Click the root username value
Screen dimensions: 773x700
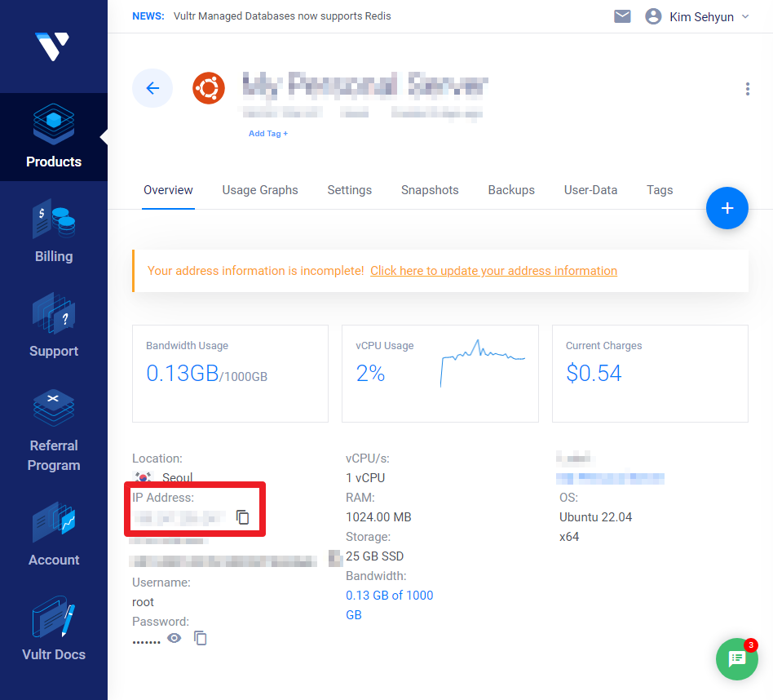143,602
